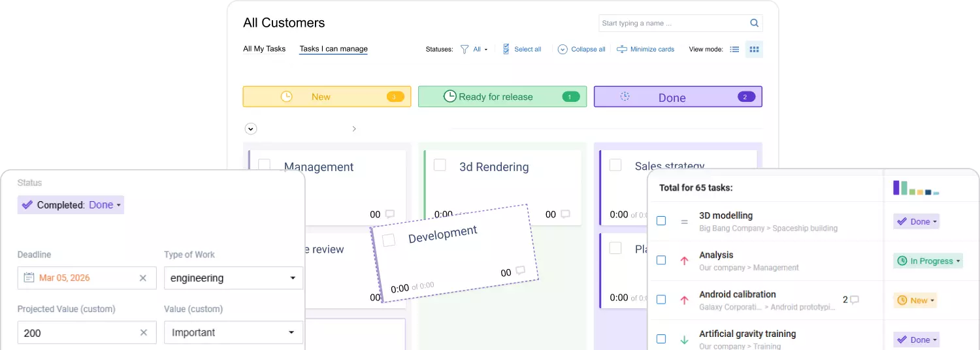Click the search magnifier icon
980x350 pixels.
(x=754, y=23)
